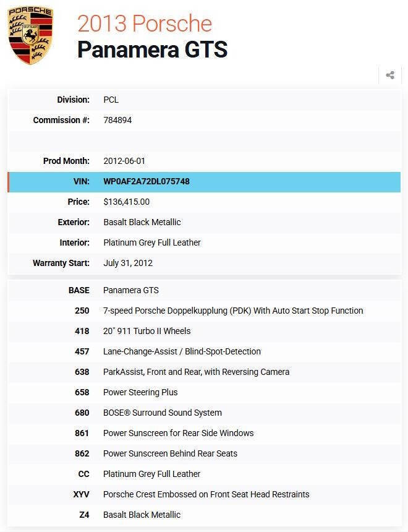Select commission number 784894
The width and height of the screenshot is (408, 532).
pyautogui.click(x=117, y=120)
